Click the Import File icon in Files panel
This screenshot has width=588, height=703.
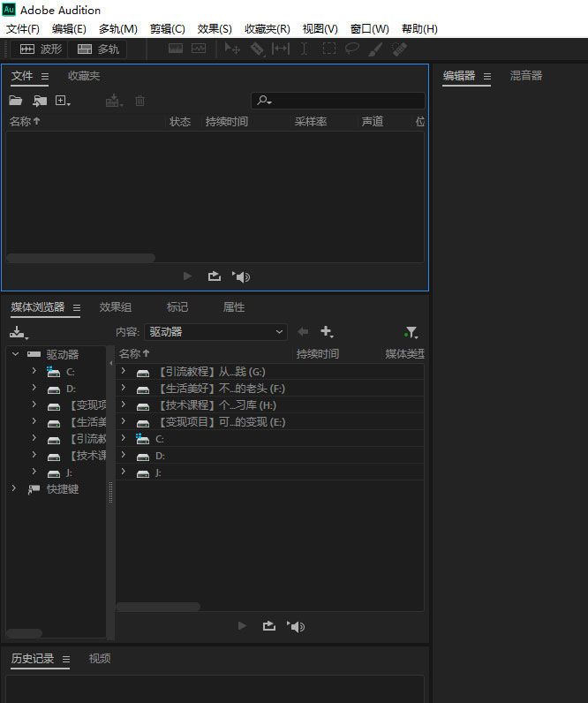point(40,101)
